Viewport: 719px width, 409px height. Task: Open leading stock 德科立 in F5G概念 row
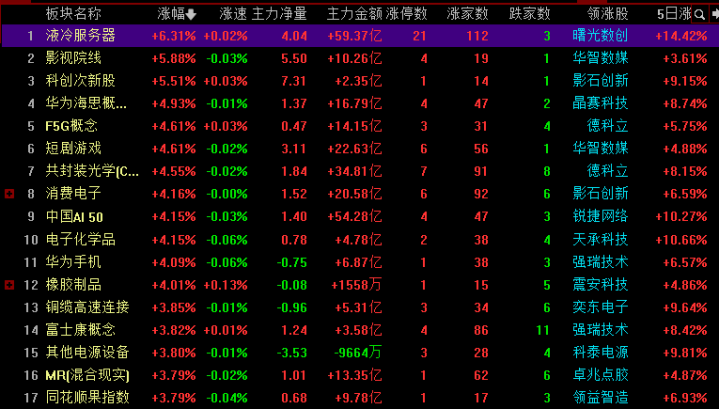point(608,126)
